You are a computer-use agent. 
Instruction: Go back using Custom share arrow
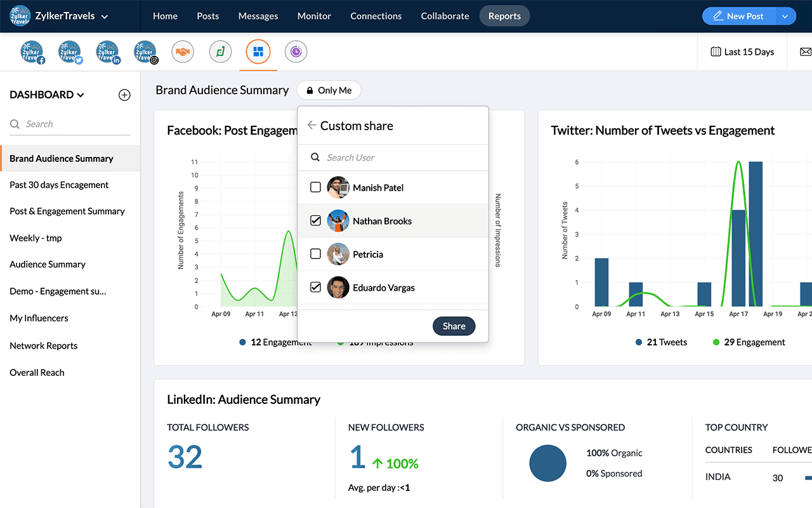tap(311, 126)
